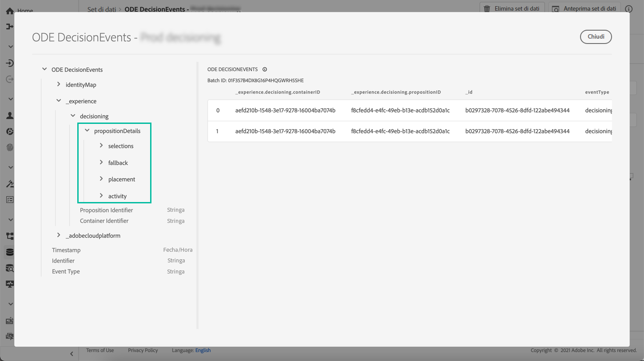Expand the _adobecloudplatform node
The width and height of the screenshot is (644, 361).
[59, 235]
